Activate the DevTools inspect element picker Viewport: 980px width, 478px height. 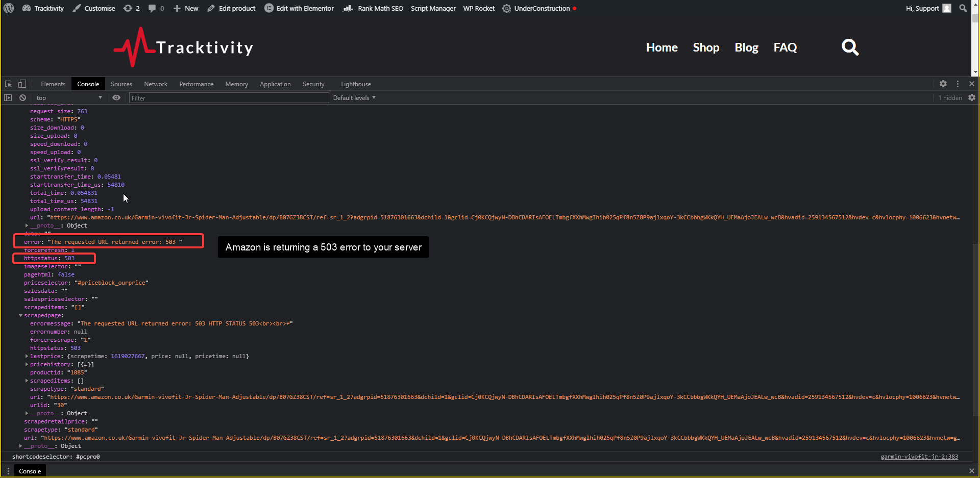click(9, 84)
